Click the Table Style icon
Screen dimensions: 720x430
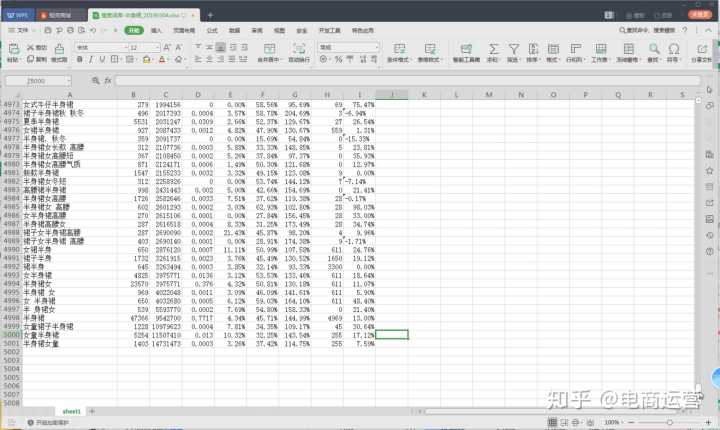click(430, 49)
